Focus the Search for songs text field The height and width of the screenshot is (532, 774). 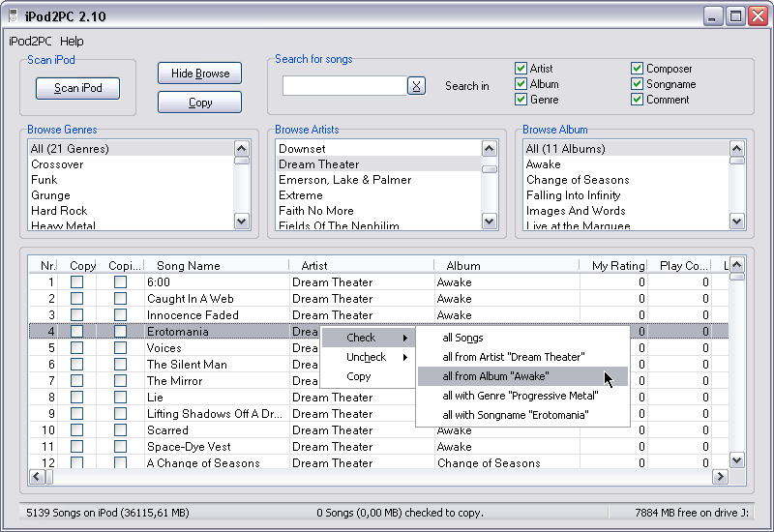(x=344, y=86)
